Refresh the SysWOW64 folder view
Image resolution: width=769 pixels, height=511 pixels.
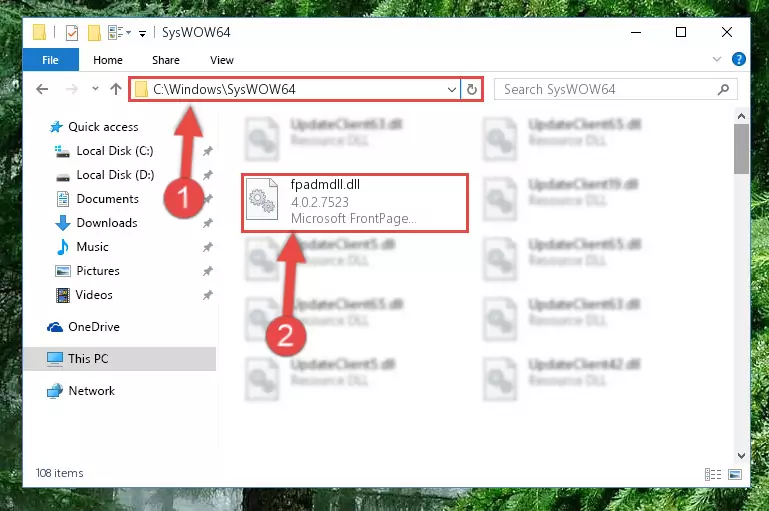(x=472, y=90)
